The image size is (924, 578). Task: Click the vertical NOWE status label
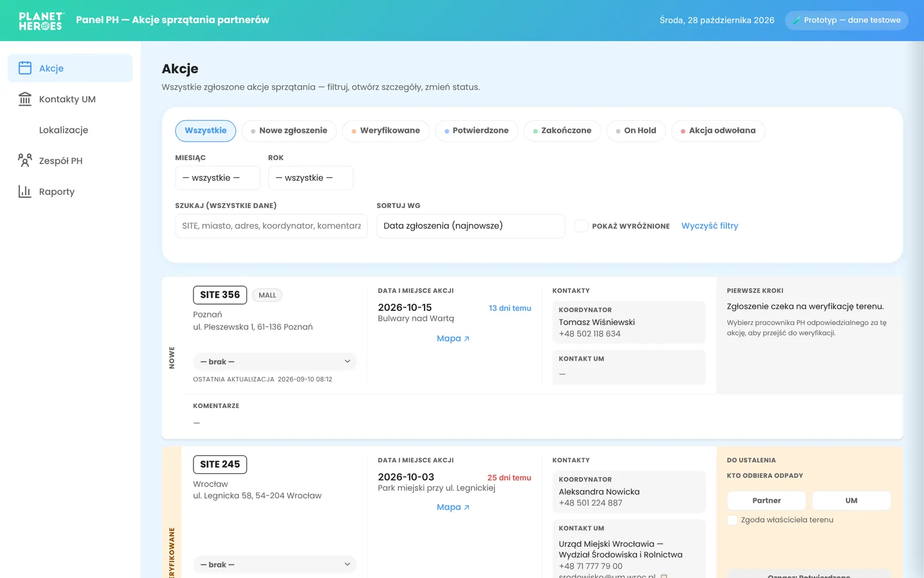click(x=172, y=358)
